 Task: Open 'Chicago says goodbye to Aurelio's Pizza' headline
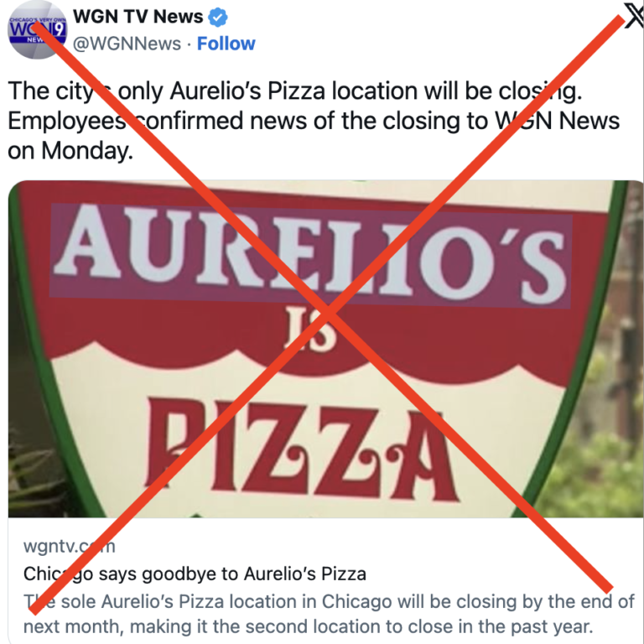195,574
